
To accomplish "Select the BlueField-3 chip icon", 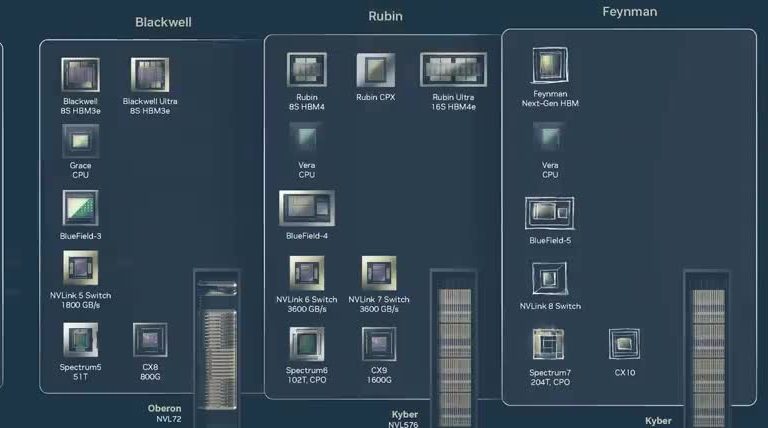I will [x=80, y=207].
